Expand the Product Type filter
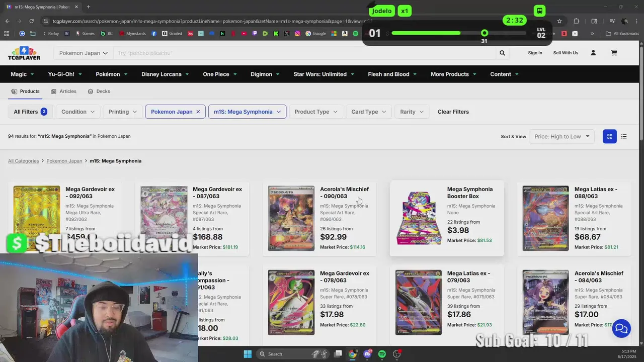The height and width of the screenshot is (362, 644). coord(316,112)
